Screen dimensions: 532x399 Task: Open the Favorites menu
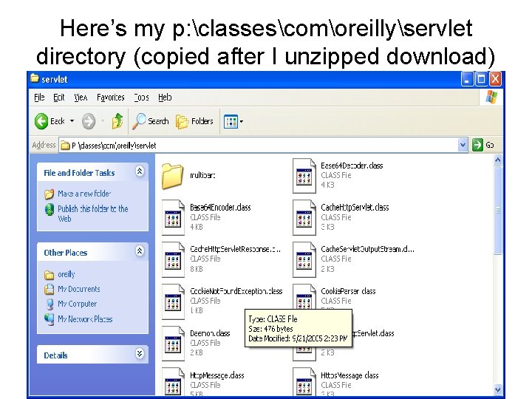[x=111, y=98]
